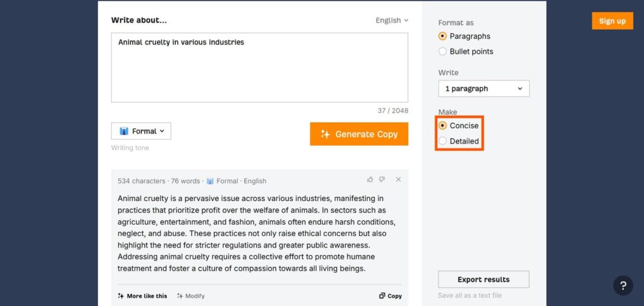Click the Export results button
644x306 pixels.
coord(484,280)
